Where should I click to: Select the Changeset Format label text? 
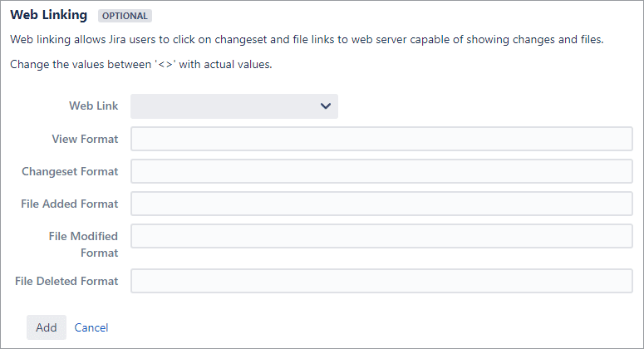70,171
